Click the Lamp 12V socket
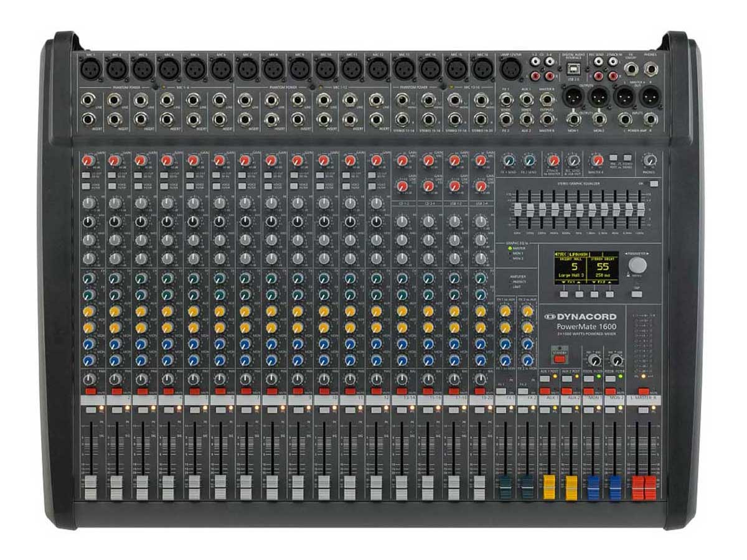Screen dimensions: 747x560 click(x=508, y=70)
